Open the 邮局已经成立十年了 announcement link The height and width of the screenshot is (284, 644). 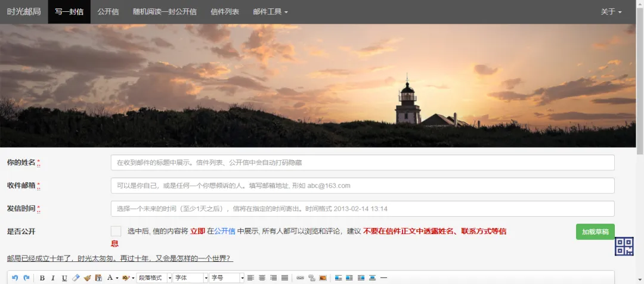[x=120, y=258]
